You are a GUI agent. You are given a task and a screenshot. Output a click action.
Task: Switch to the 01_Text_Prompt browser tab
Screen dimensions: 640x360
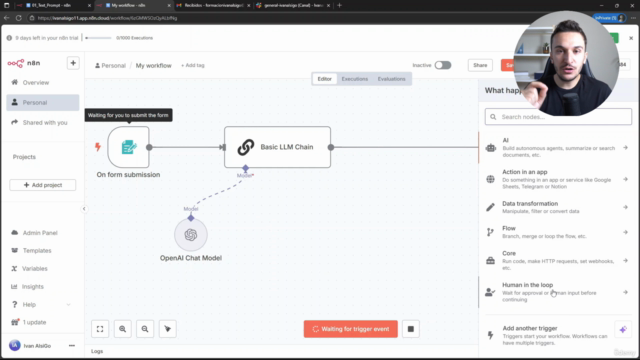pyautogui.click(x=53, y=5)
